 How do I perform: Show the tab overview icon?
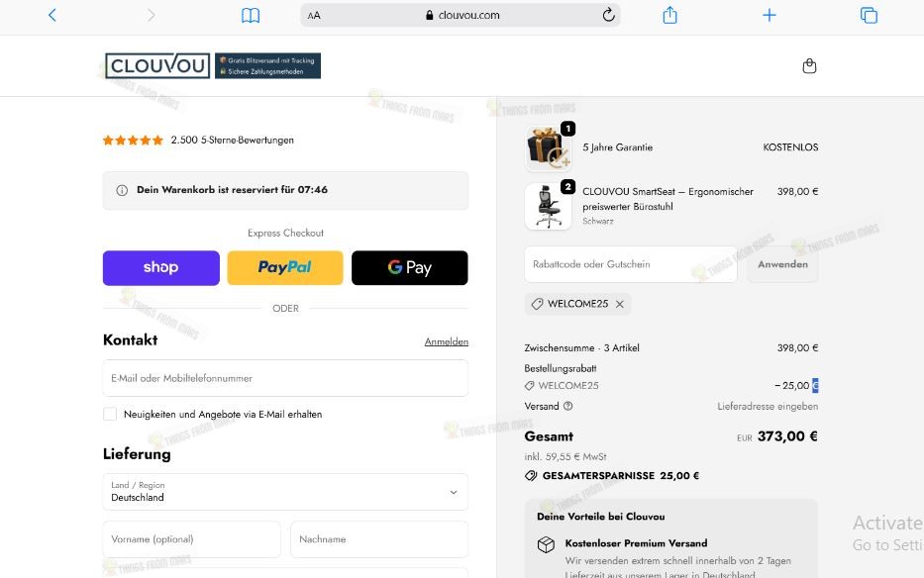click(x=869, y=15)
